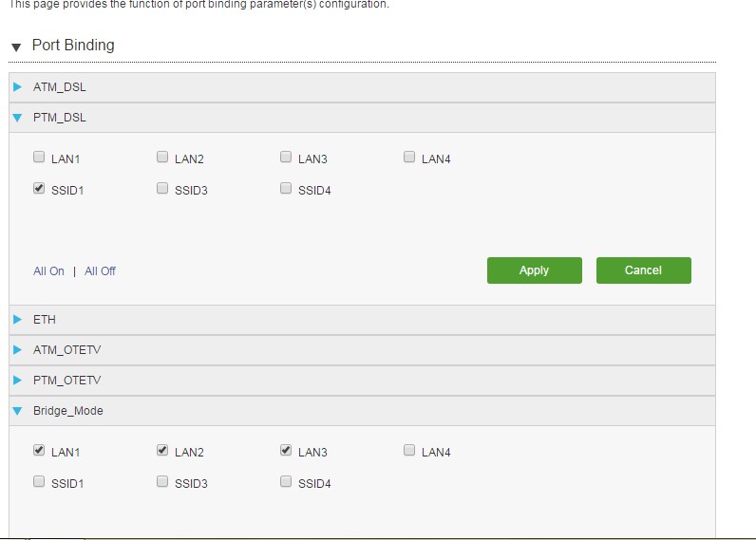Screen dimensions: 756x540
Task: Enable LAN4 checkbox under PTM_DSL
Action: point(409,157)
